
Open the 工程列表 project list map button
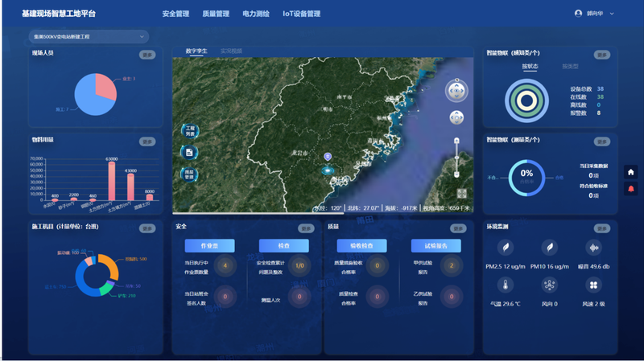pos(190,131)
